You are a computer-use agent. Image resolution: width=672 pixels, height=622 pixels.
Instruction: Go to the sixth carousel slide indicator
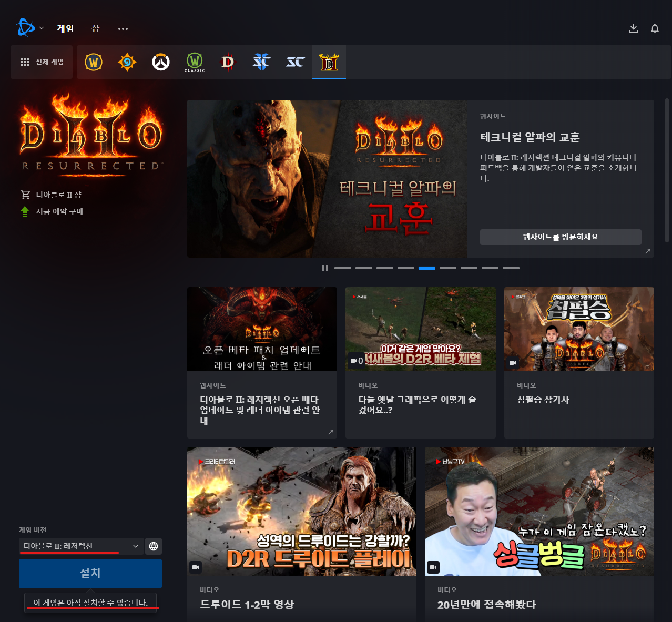tap(448, 268)
